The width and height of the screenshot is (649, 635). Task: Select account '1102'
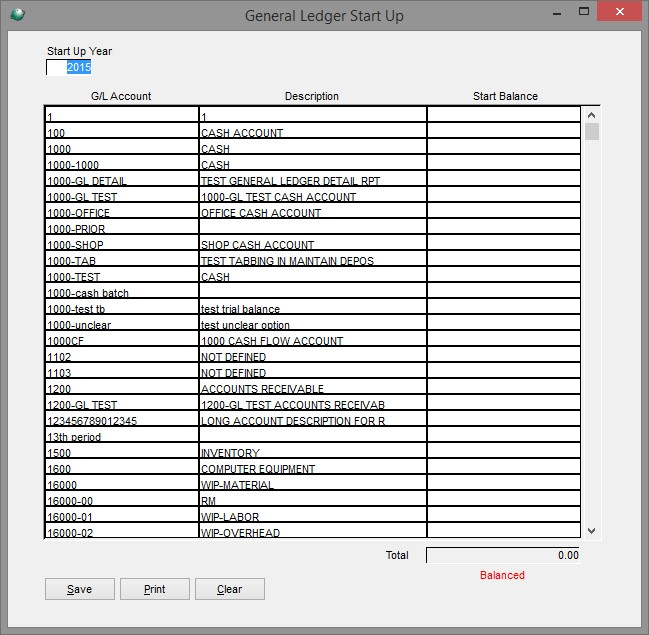point(122,355)
